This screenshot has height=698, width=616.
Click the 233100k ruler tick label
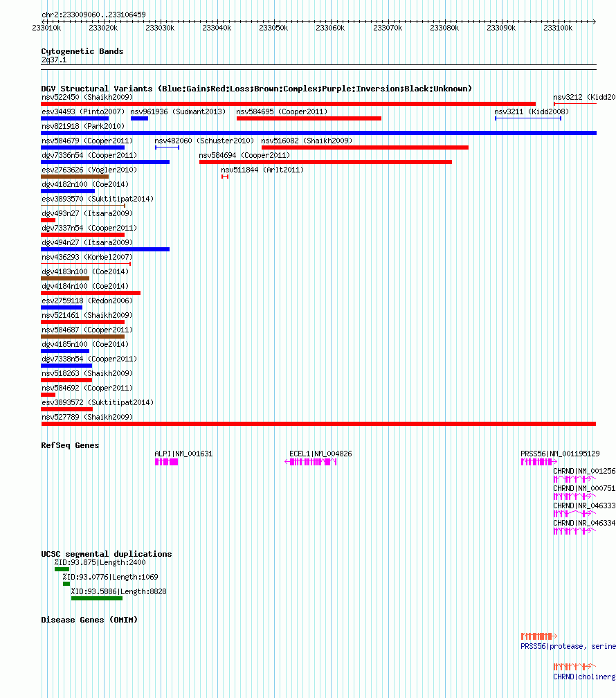tap(558, 28)
